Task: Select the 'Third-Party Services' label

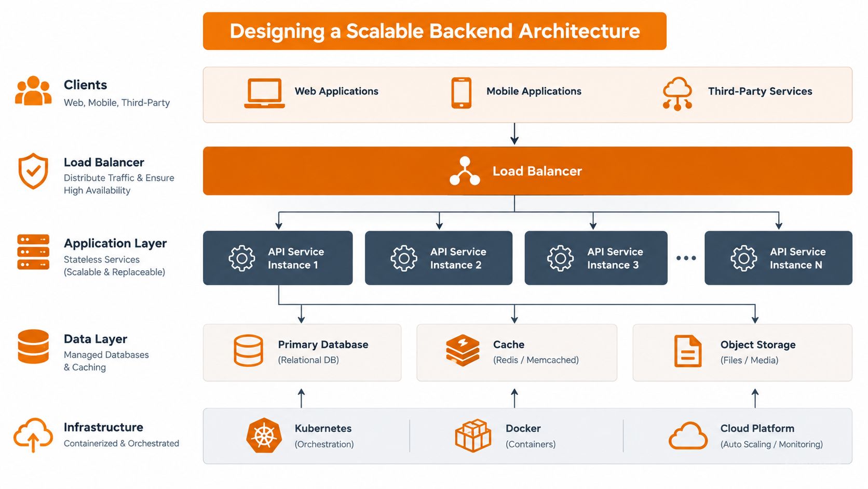Action: 760,91
